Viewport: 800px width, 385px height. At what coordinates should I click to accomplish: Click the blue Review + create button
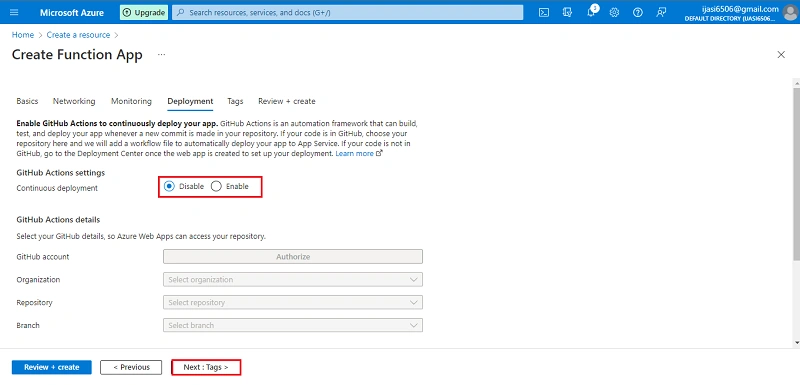[52, 367]
